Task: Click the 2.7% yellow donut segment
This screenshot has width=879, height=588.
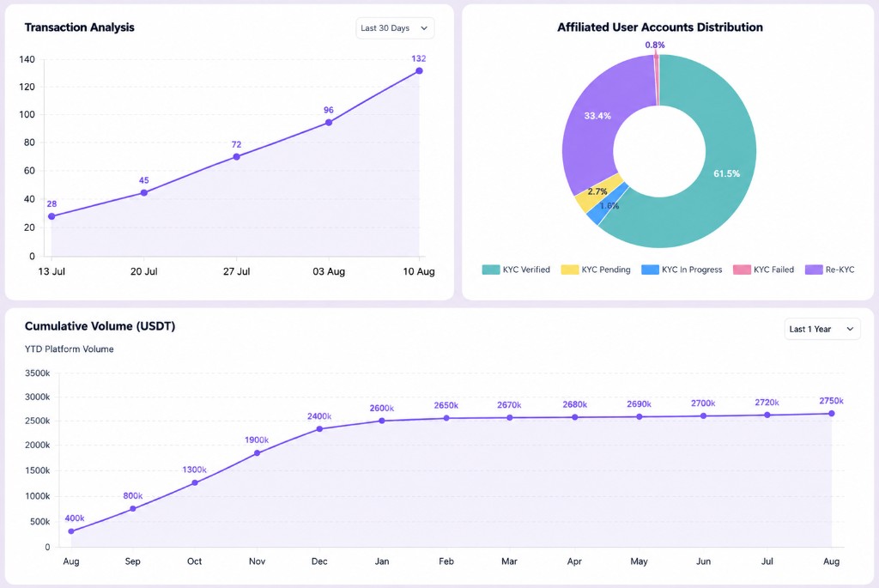Action: 597,191
